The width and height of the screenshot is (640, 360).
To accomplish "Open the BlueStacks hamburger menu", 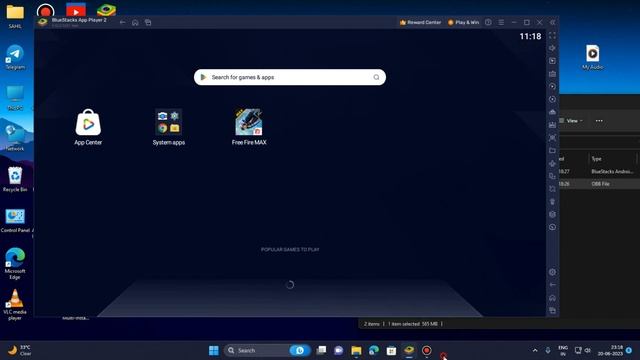I will tap(501, 22).
